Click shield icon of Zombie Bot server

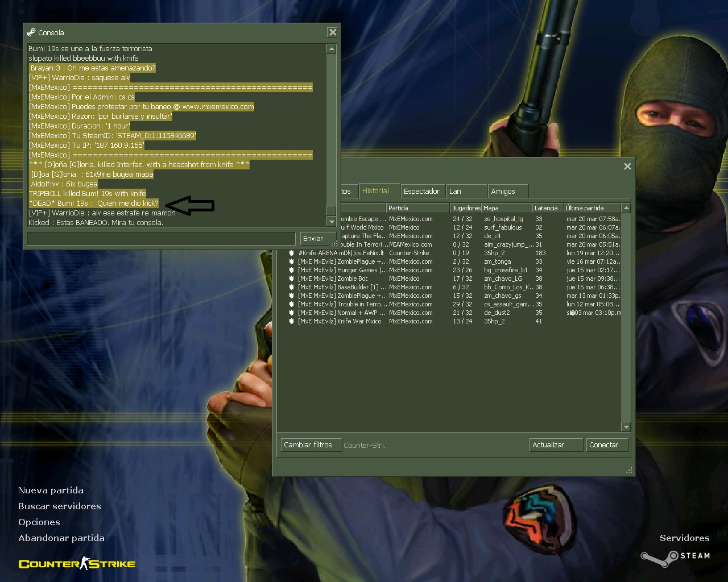[x=291, y=278]
